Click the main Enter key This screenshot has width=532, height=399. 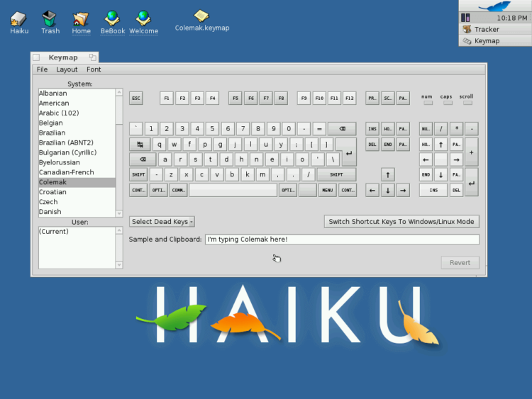pyautogui.click(x=348, y=153)
